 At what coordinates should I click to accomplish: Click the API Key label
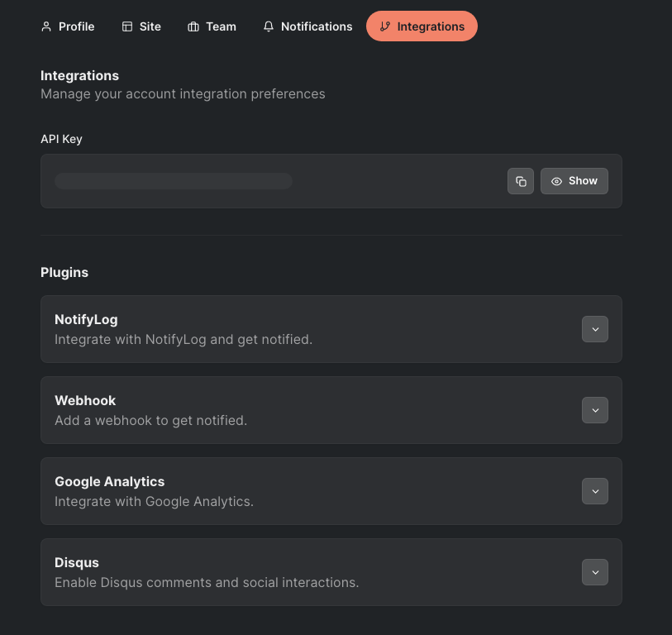tap(61, 140)
